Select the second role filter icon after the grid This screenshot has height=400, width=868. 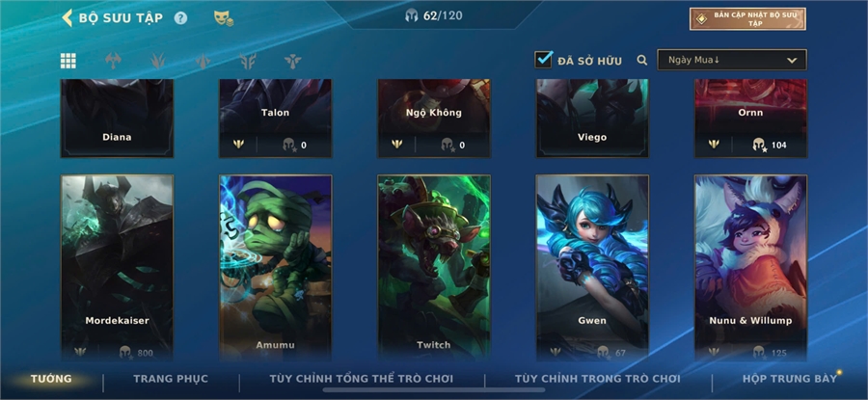tap(158, 61)
